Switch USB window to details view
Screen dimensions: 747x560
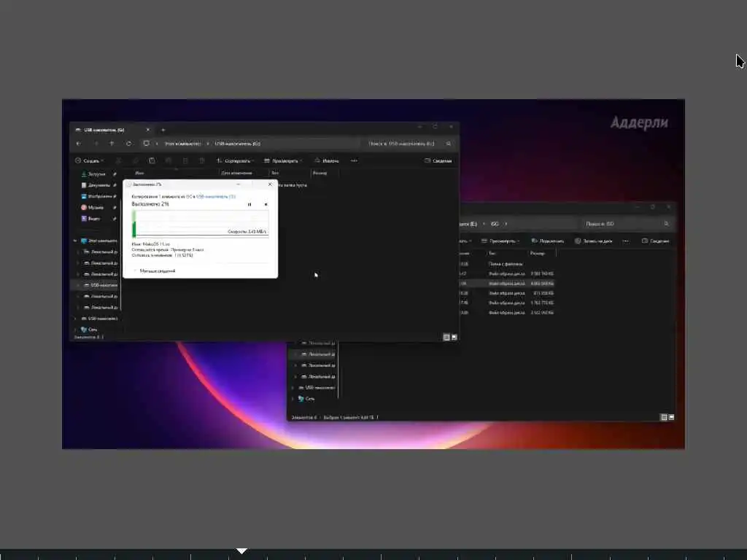click(446, 337)
